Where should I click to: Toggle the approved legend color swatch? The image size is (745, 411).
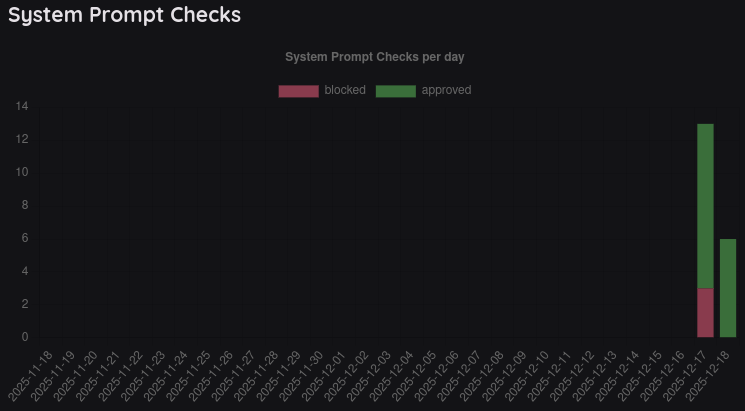click(396, 91)
